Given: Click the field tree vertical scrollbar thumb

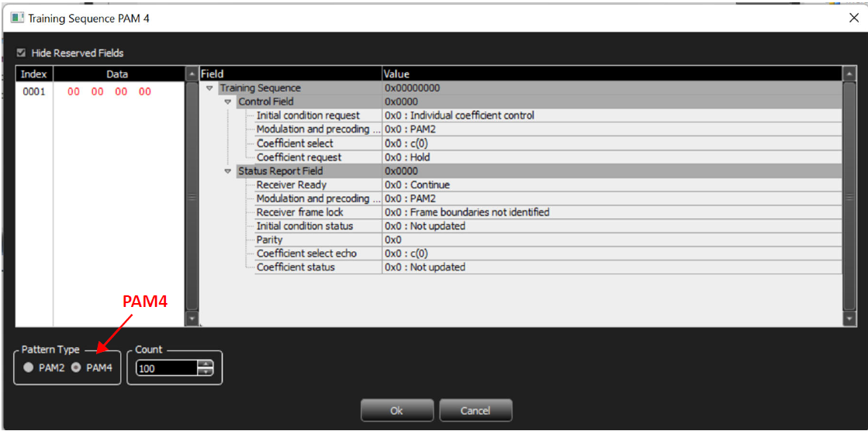Looking at the screenshot, I should (849, 196).
